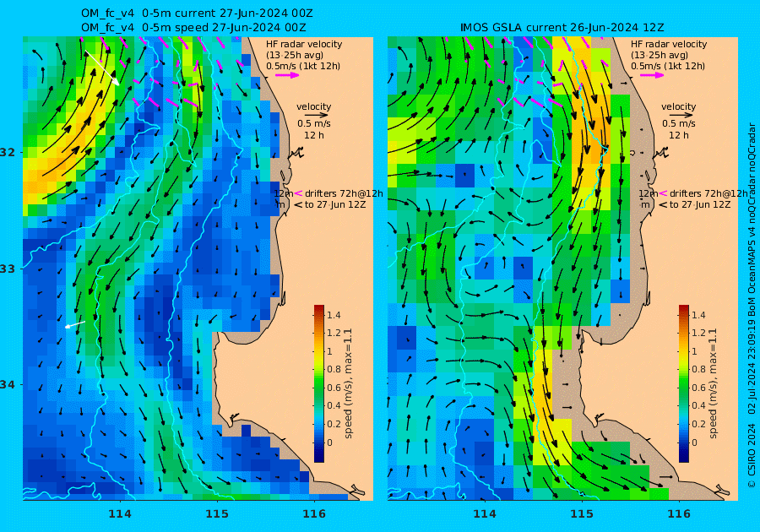This screenshot has height=532, width=760.
Task: Click the '0.8' tick on the left colorbar
Action: click(x=334, y=369)
